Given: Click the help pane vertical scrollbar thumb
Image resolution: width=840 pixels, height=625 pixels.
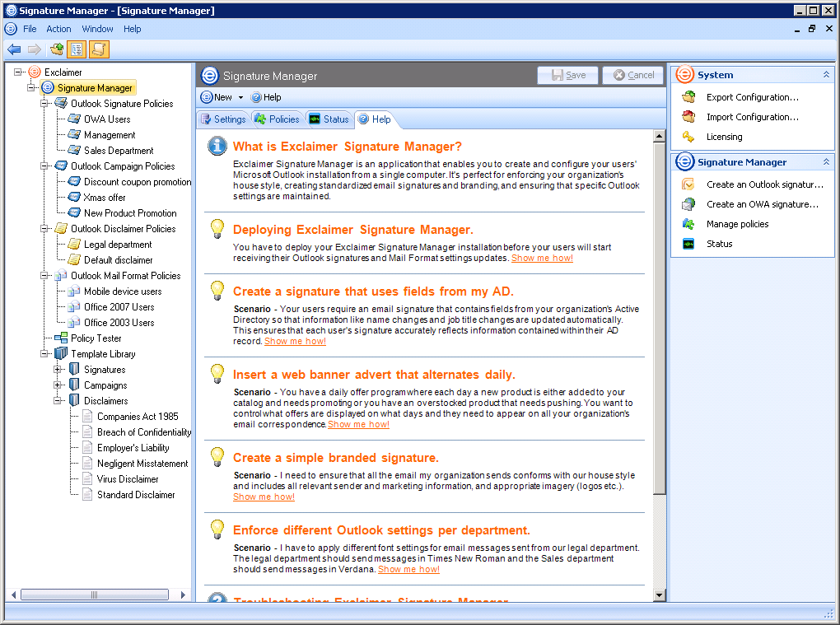Looking at the screenshot, I should point(660,318).
